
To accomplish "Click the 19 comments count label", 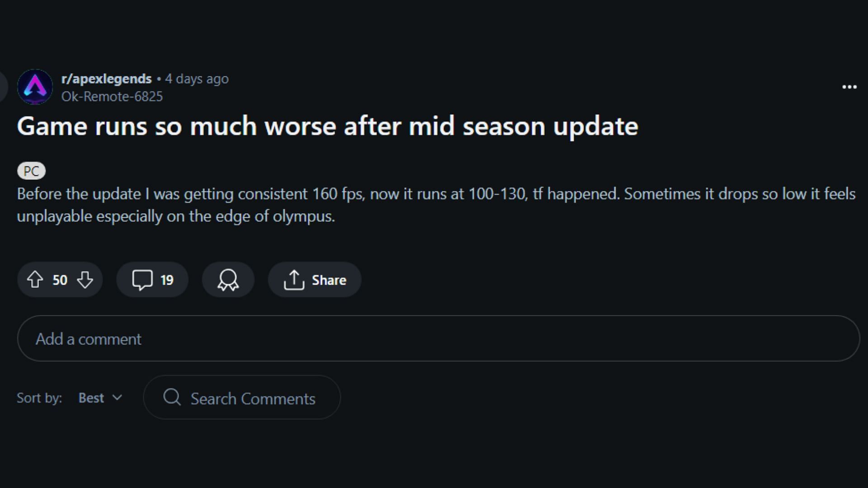I will point(166,279).
